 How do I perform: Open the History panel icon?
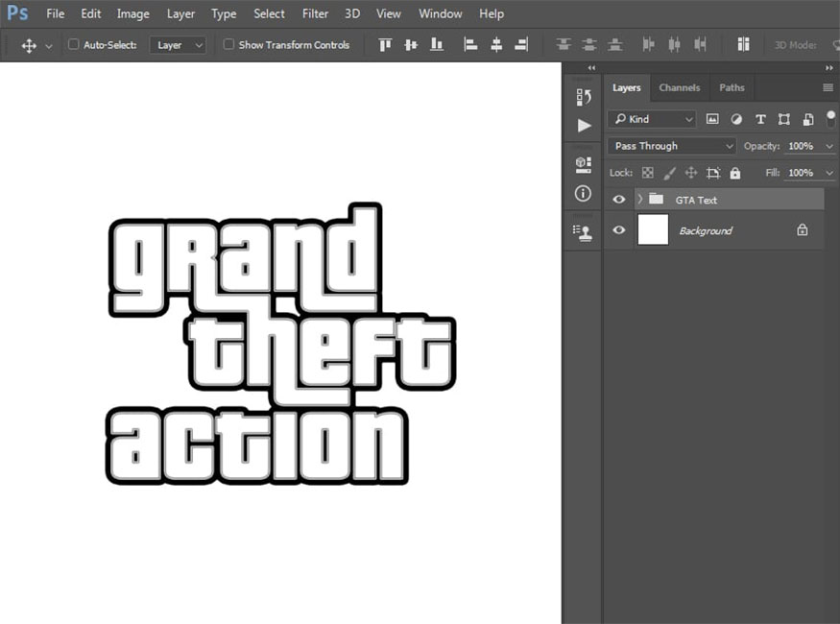[583, 97]
